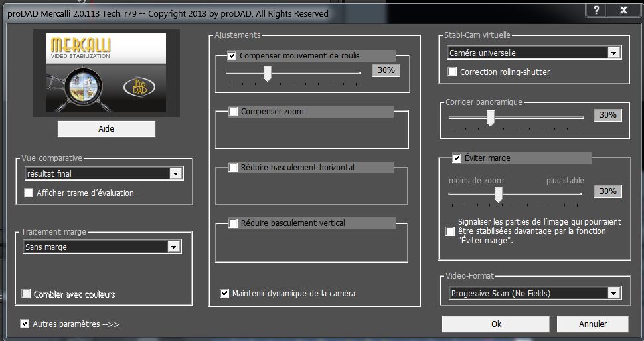Click the question mark help icon in title bar
This screenshot has width=644, height=341.
point(596,10)
